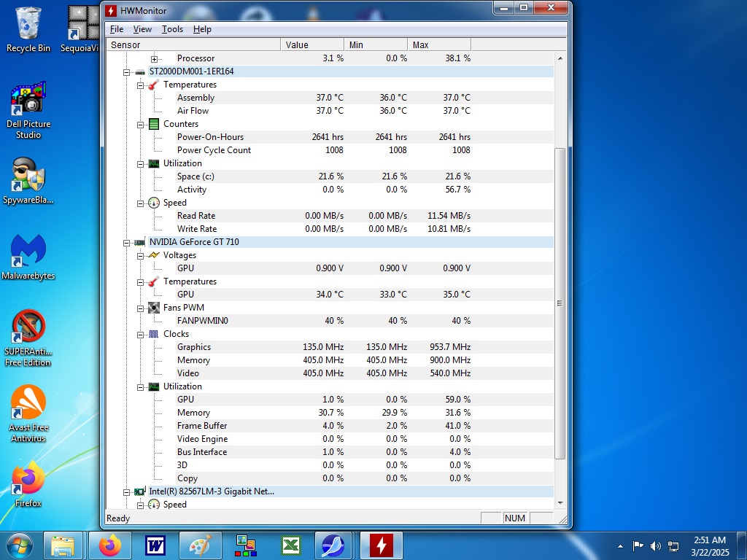
Task: Click the fan icon beside Fans PWM
Action: [x=153, y=308]
